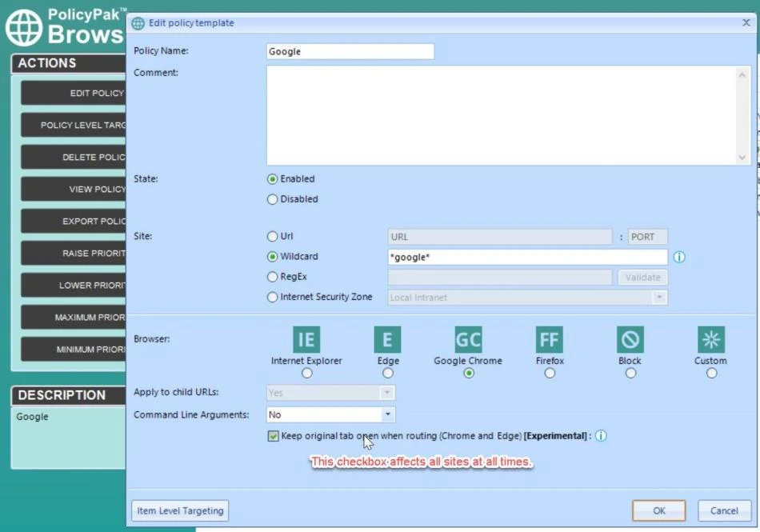The image size is (760, 532).
Task: Select the RegEx site radio button
Action: pyautogui.click(x=273, y=277)
